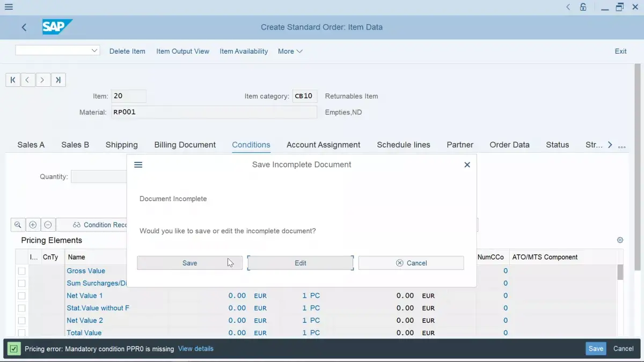Image resolution: width=644 pixels, height=362 pixels.
Task: Open Item Output View
Action: [x=183, y=51]
